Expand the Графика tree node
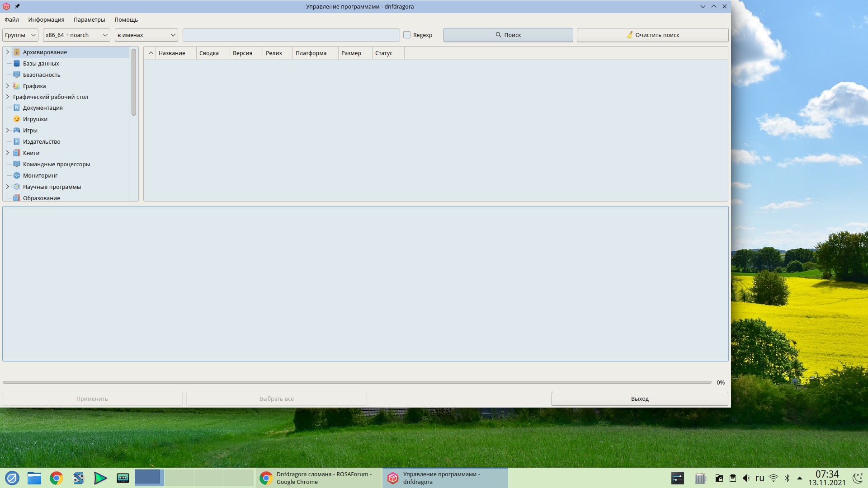 click(x=8, y=86)
